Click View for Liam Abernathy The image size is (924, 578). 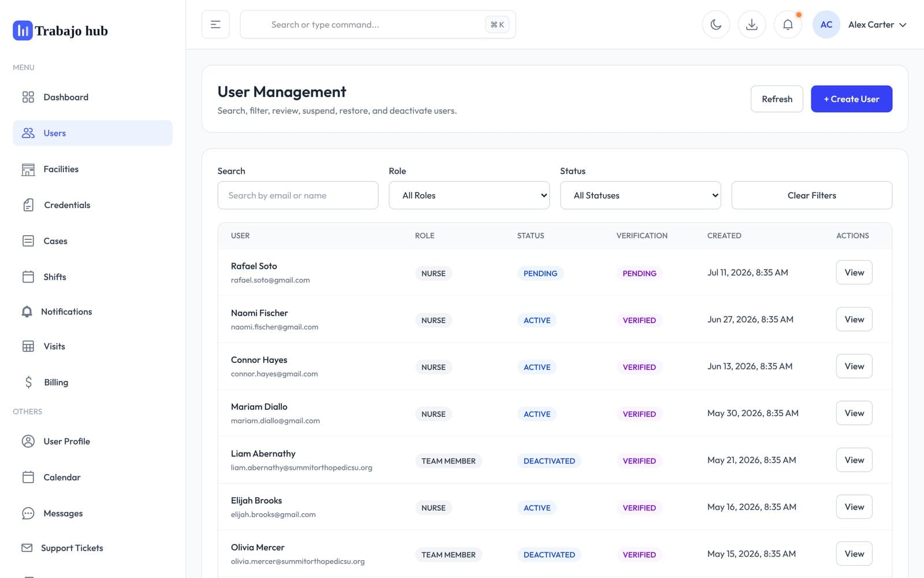pos(854,460)
